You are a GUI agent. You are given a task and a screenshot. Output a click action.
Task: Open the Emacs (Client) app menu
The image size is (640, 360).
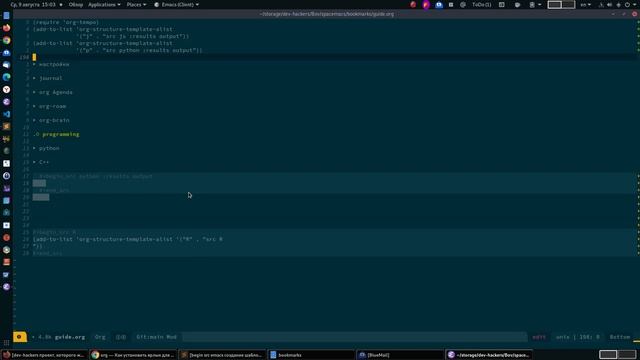[x=176, y=4]
